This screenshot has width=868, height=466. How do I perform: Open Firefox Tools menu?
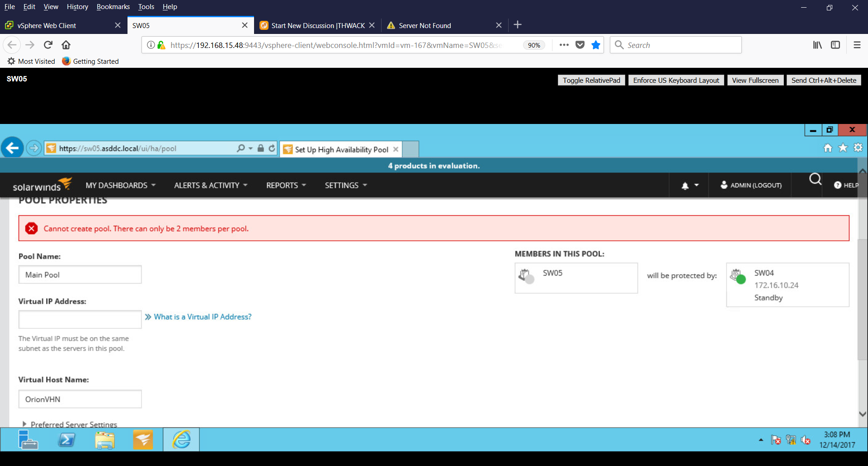point(146,7)
